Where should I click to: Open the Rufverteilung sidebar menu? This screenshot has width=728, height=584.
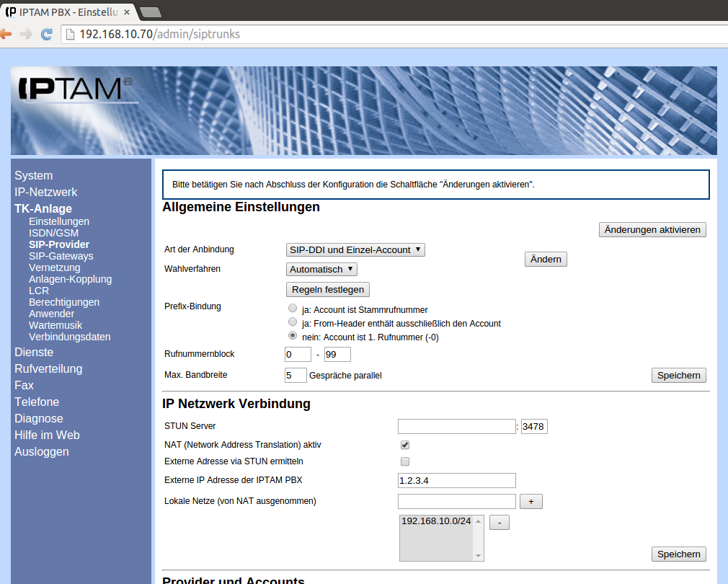tap(48, 368)
